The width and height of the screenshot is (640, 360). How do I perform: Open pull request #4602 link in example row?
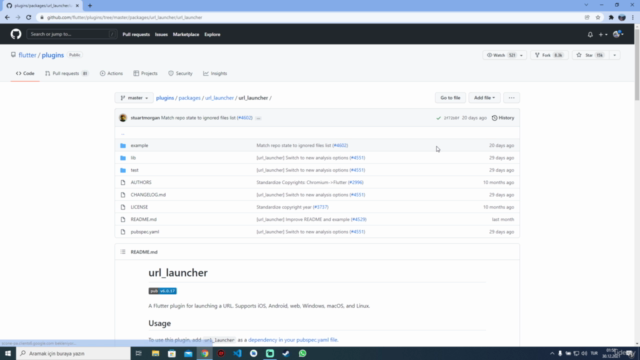[340, 145]
